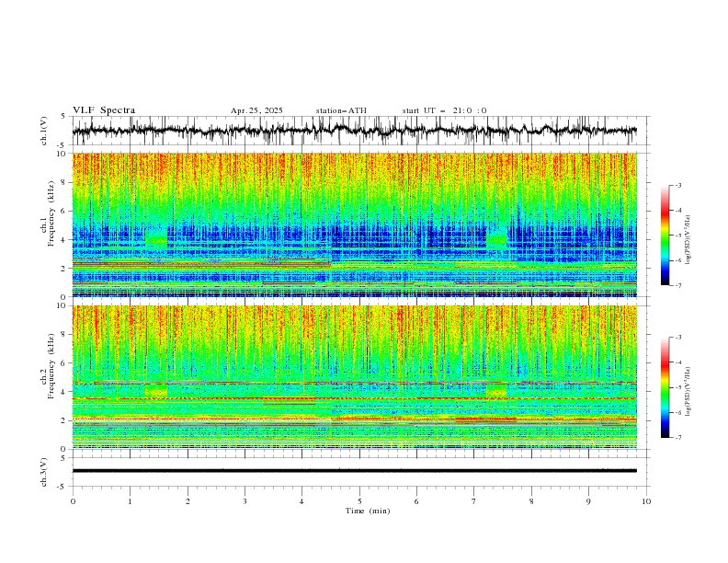This screenshot has width=728, height=563.
Task: Click the ch.3(V) waveform trace
Action: tap(355, 471)
